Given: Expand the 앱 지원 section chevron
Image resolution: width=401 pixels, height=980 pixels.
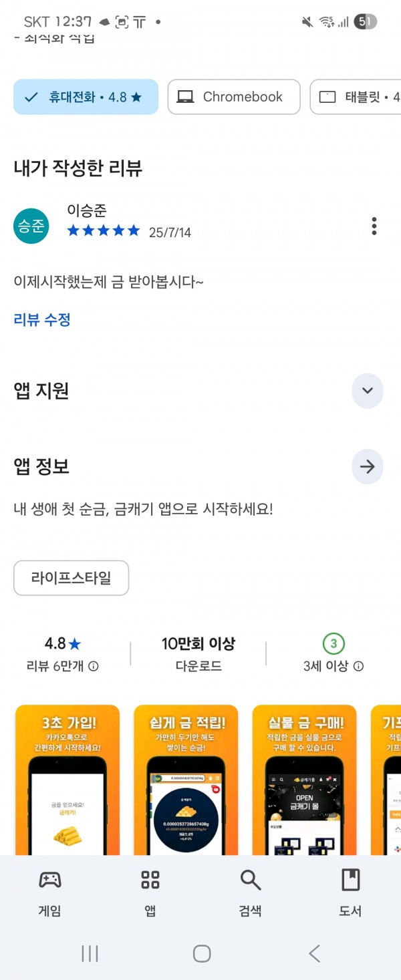Looking at the screenshot, I should tap(367, 391).
